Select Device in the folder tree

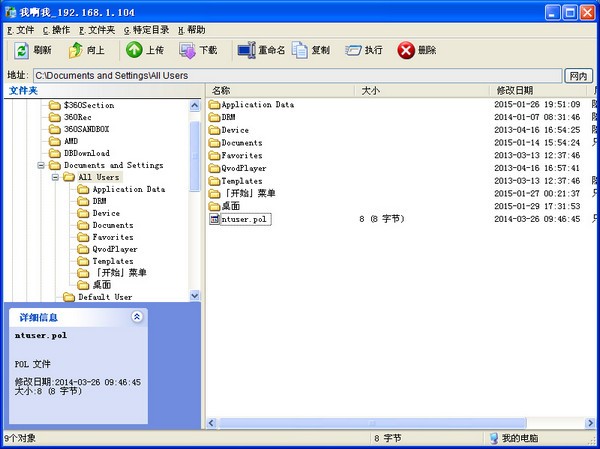(99, 213)
